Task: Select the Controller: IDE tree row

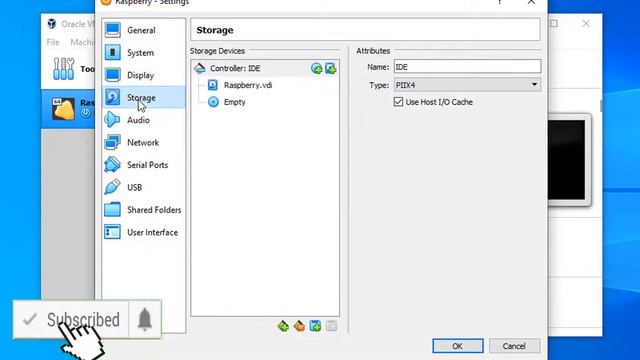Action: coord(265,68)
